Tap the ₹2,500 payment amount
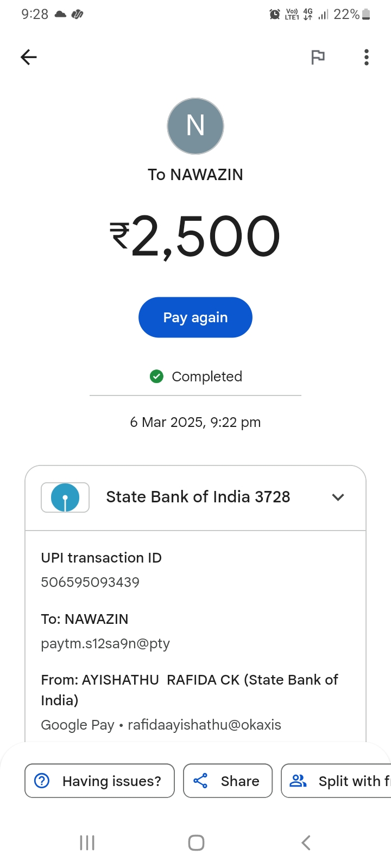 [x=195, y=237]
